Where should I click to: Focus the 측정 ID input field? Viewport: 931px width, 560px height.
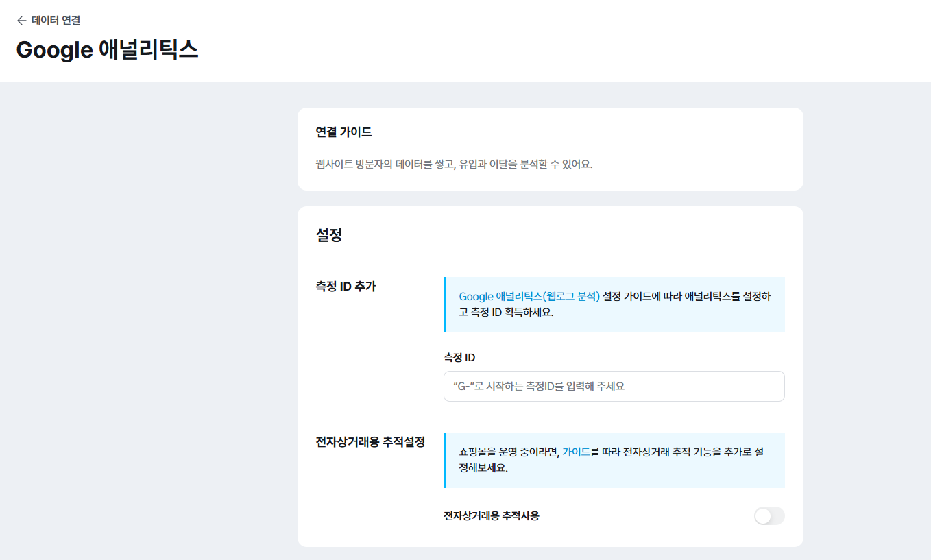614,386
